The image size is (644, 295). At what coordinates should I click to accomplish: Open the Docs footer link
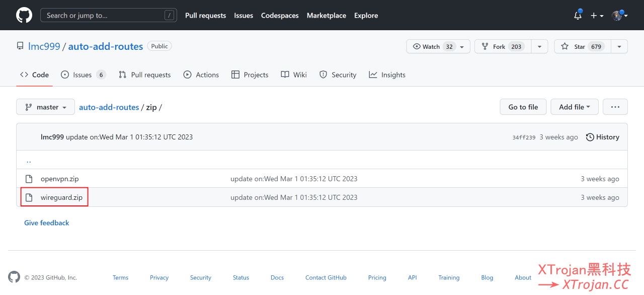click(277, 277)
